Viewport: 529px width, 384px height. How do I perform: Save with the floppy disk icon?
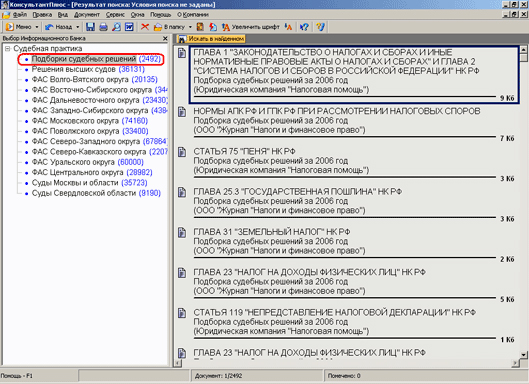pyautogui.click(x=90, y=27)
